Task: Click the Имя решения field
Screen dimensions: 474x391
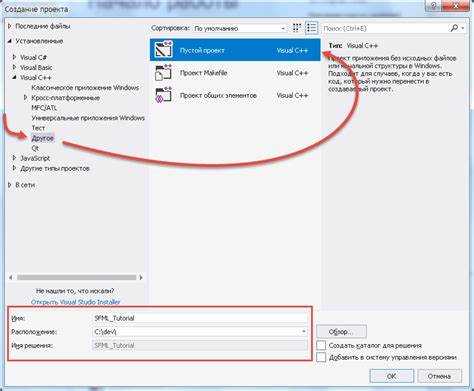Action: (x=200, y=345)
